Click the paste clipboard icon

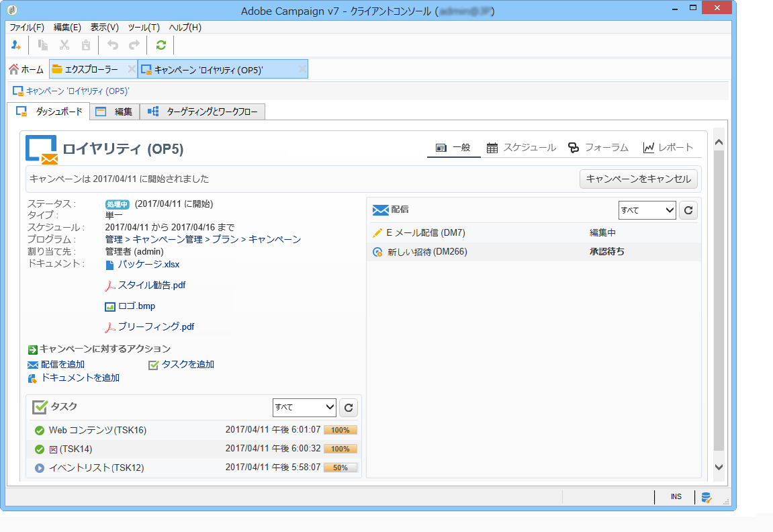point(86,46)
